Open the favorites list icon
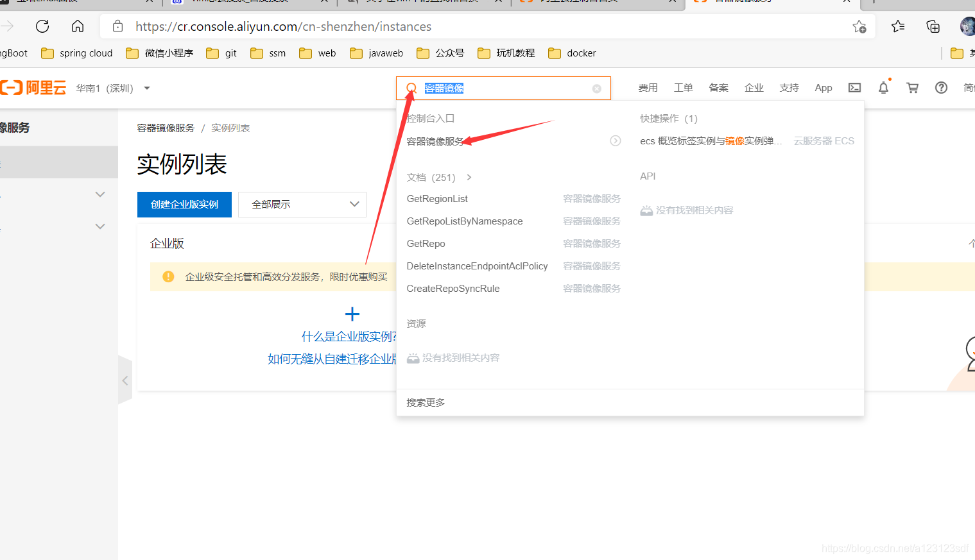975x560 pixels. (x=898, y=26)
